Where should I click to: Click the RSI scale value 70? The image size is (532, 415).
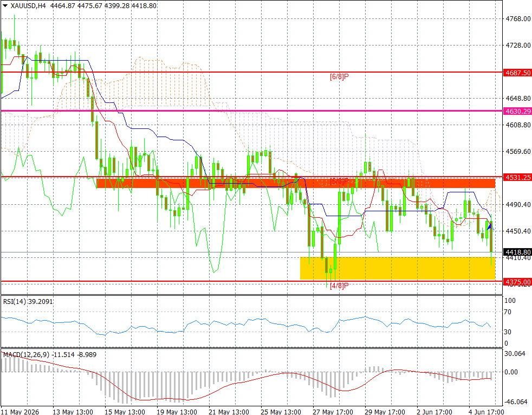[x=508, y=312]
